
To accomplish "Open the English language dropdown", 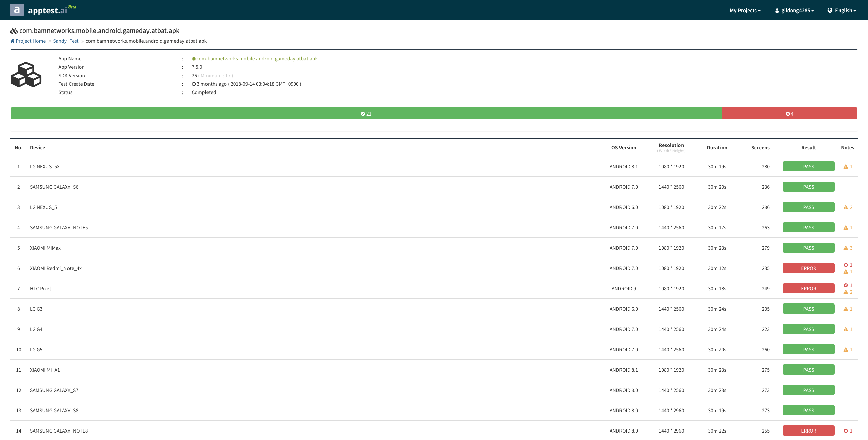I will [842, 11].
